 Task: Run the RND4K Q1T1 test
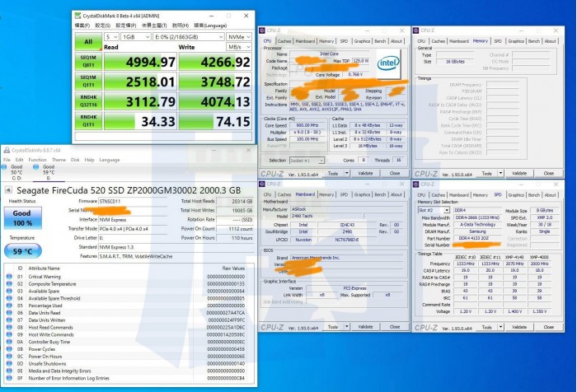coord(87,121)
